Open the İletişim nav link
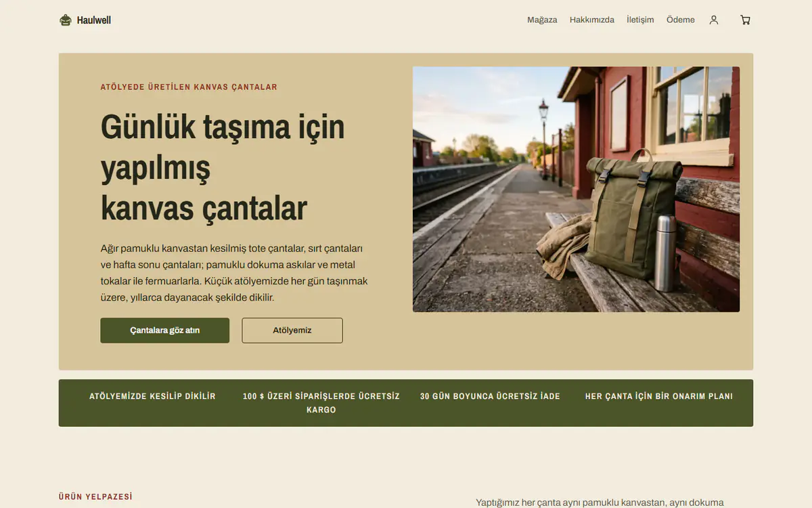The image size is (812, 508). pyautogui.click(x=640, y=20)
